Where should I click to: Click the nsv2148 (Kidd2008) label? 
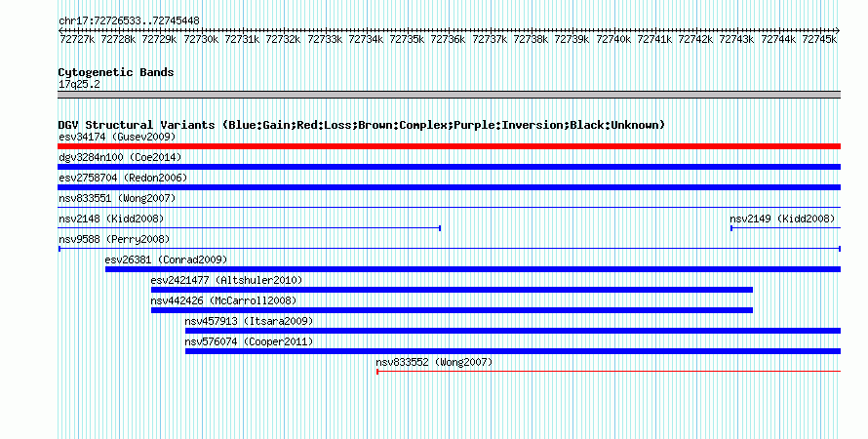pyautogui.click(x=111, y=219)
